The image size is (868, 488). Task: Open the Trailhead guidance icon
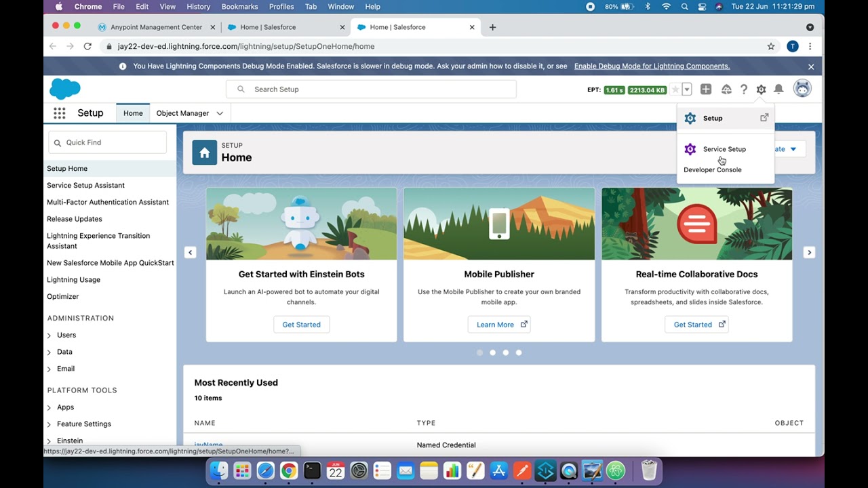[726, 89]
